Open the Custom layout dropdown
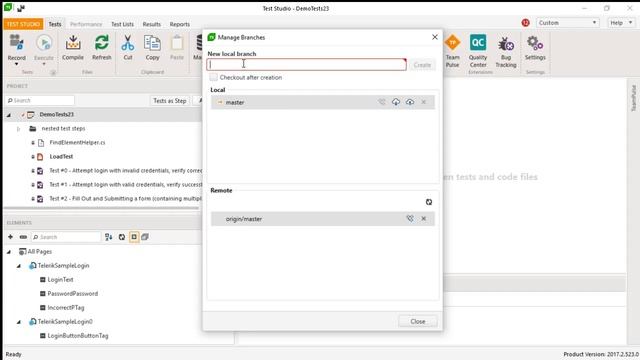This screenshot has height=360, width=640. click(x=567, y=23)
